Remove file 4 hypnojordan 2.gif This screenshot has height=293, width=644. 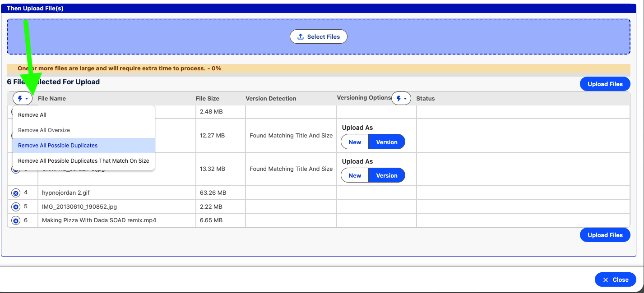(x=16, y=193)
